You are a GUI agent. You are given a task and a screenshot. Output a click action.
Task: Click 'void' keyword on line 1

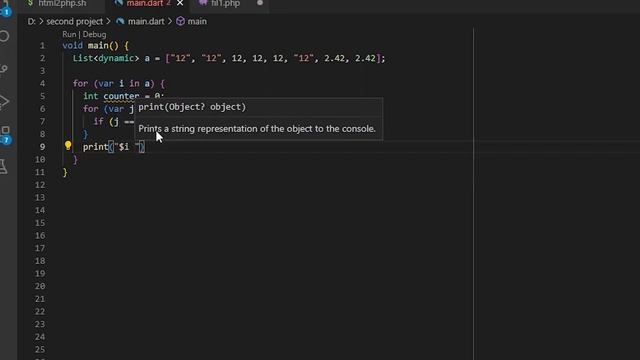point(73,45)
